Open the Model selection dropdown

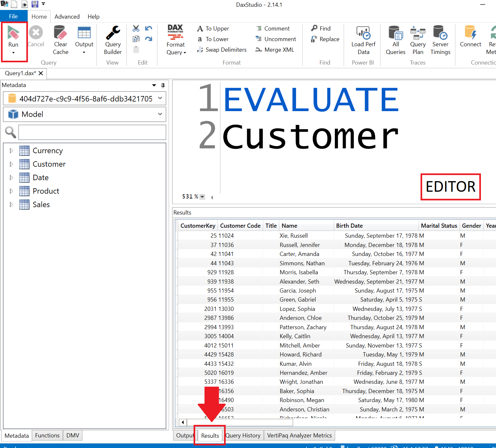click(x=160, y=114)
